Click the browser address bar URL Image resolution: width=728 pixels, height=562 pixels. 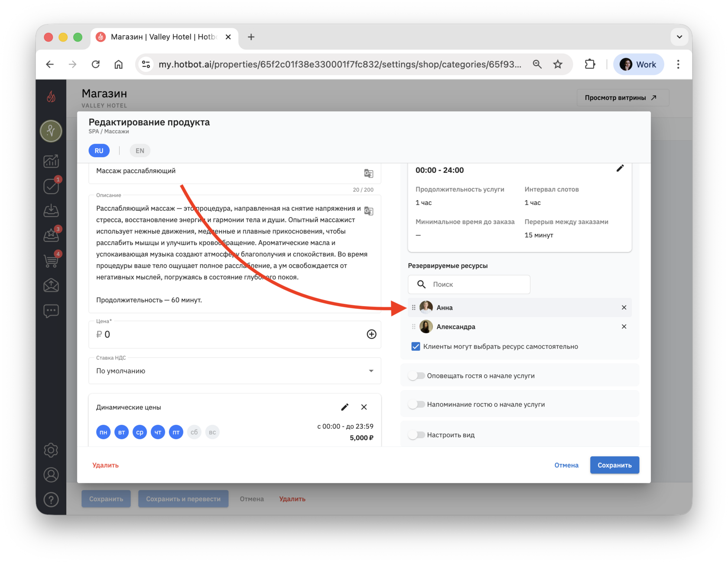340,65
